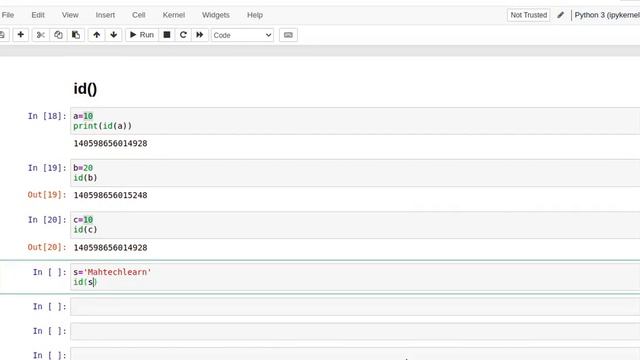Click the output 140598656015248
Image resolution: width=640 pixels, height=360 pixels.
pos(110,195)
